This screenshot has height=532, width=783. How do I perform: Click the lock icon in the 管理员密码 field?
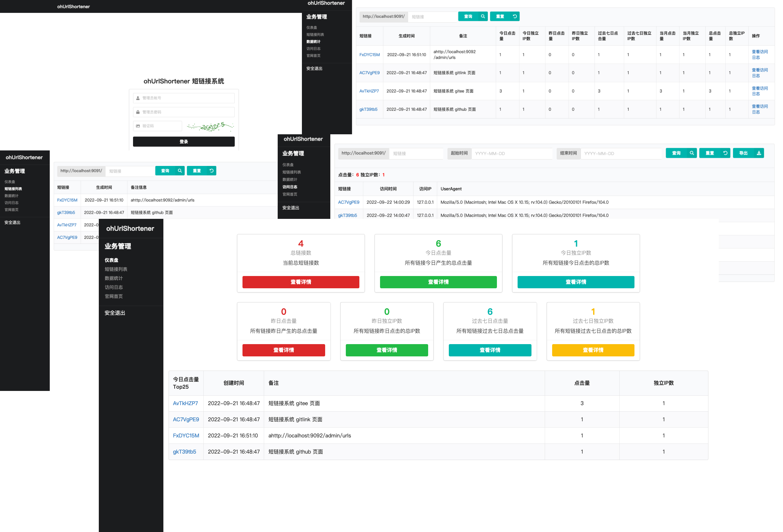point(138,112)
